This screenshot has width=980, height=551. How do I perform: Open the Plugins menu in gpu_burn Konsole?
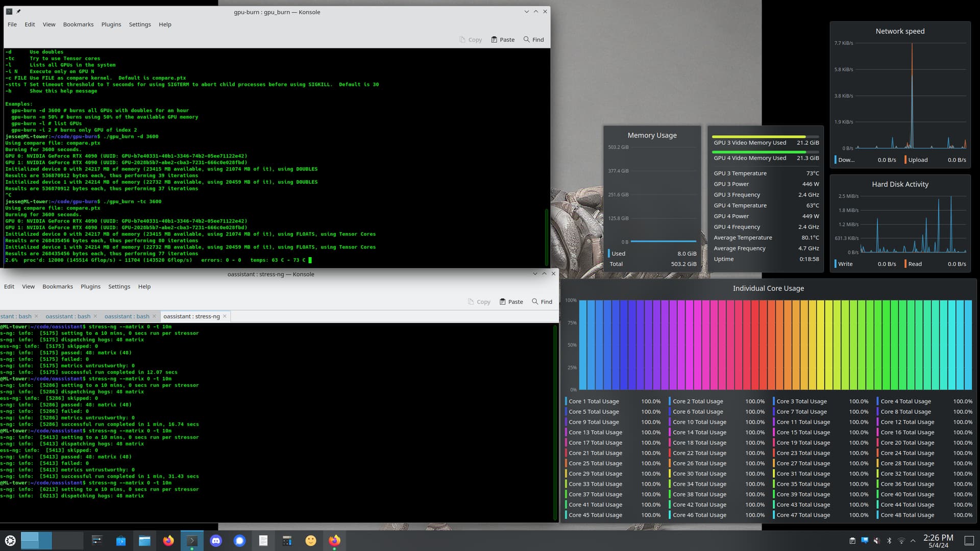click(111, 24)
